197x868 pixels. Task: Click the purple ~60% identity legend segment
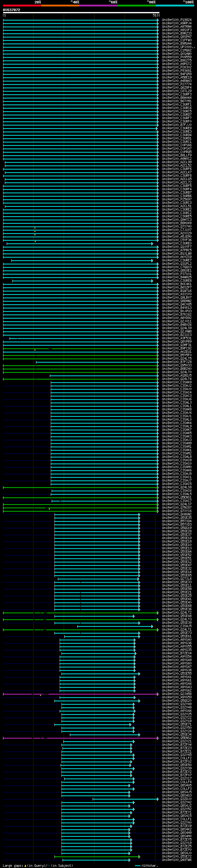click(x=99, y=6)
